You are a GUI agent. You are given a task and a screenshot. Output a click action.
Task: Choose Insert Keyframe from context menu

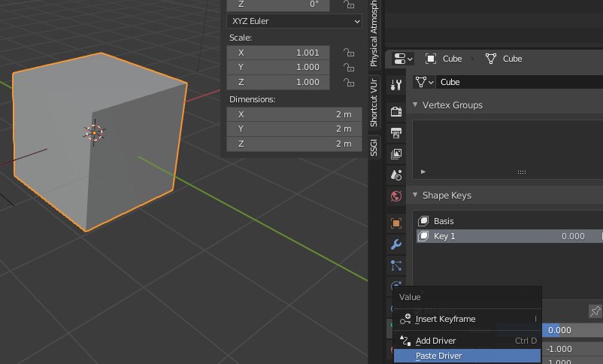467,319
